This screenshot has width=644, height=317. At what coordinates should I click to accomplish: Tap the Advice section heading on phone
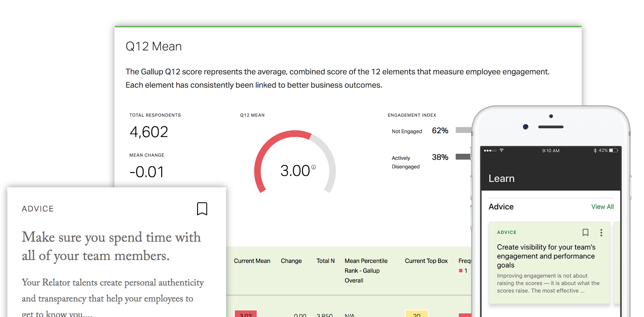click(x=501, y=207)
